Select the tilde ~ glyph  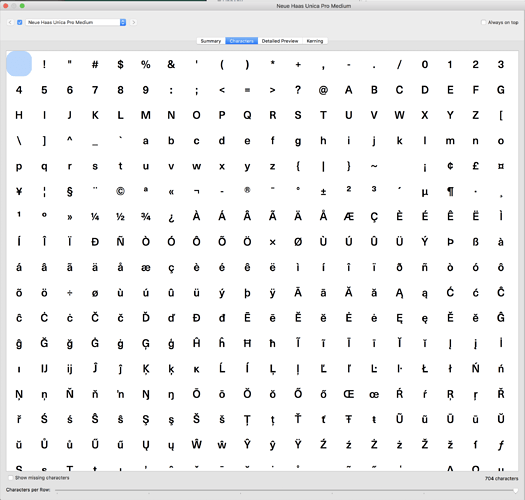point(374,166)
